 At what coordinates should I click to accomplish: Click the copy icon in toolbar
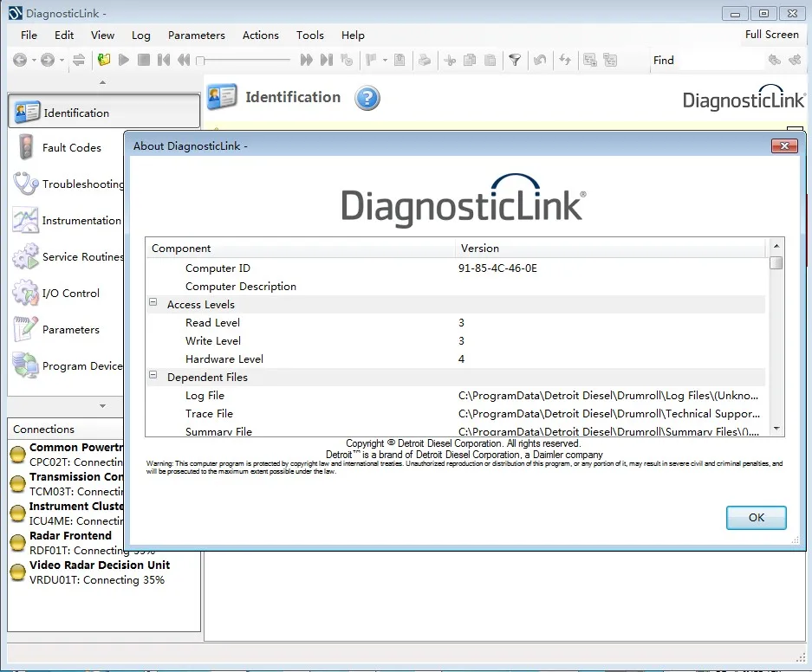click(470, 60)
